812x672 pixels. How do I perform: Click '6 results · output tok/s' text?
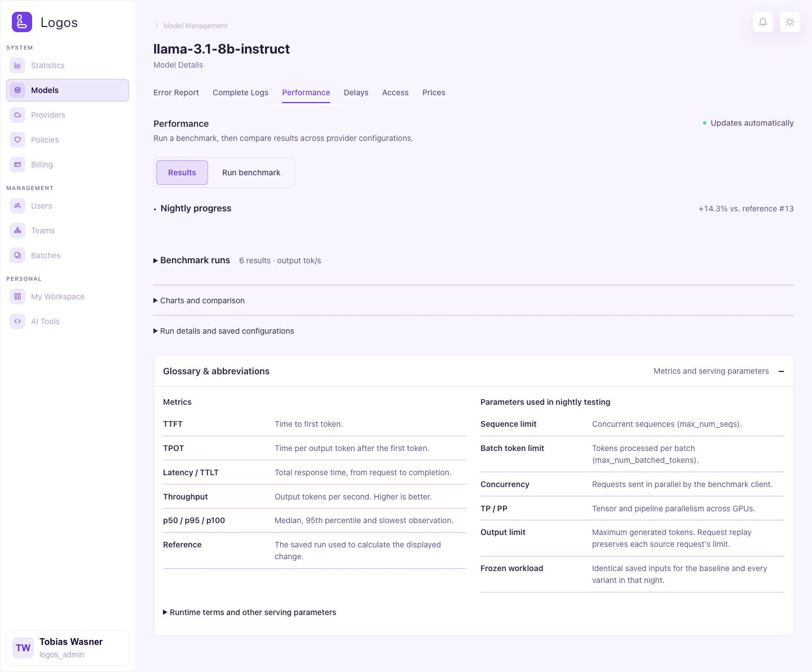(280, 260)
